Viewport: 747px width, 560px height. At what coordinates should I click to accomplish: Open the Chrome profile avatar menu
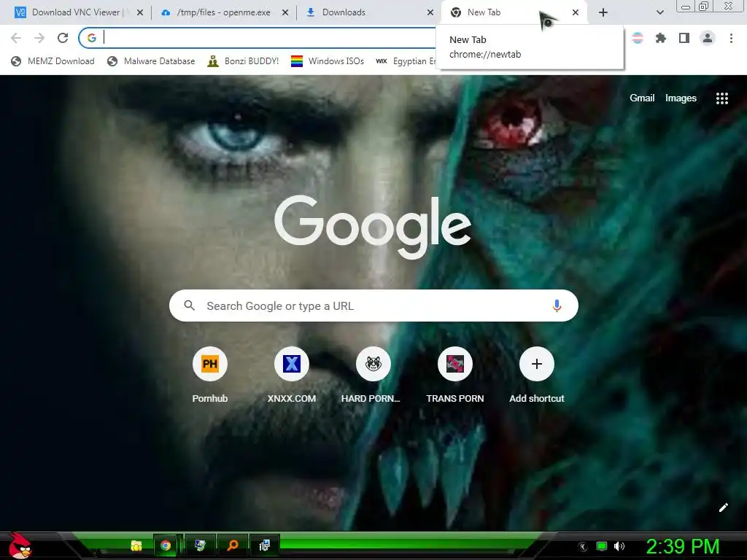pos(708,38)
